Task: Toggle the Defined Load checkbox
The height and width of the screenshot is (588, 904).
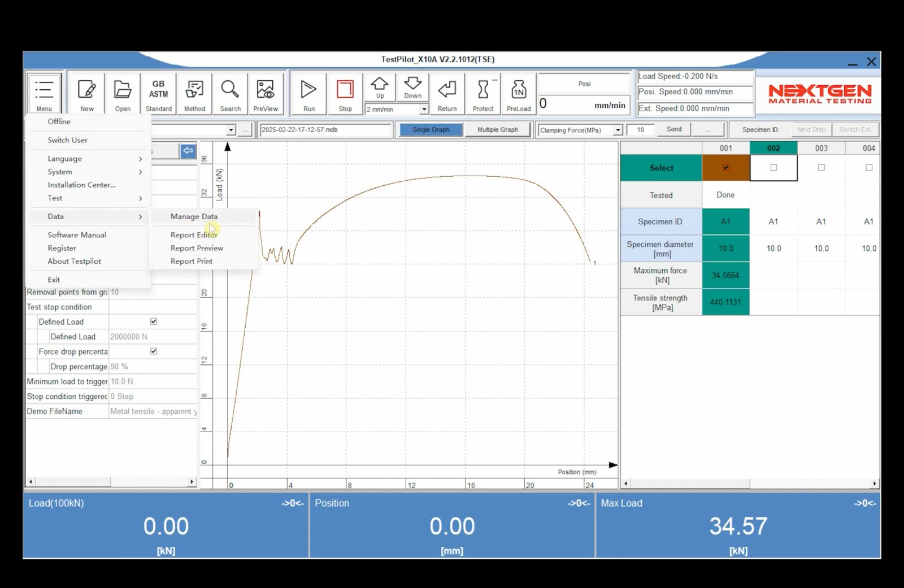Action: point(154,321)
